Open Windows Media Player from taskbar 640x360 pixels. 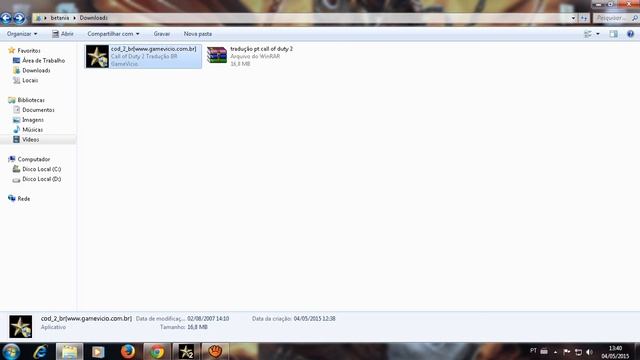98,351
